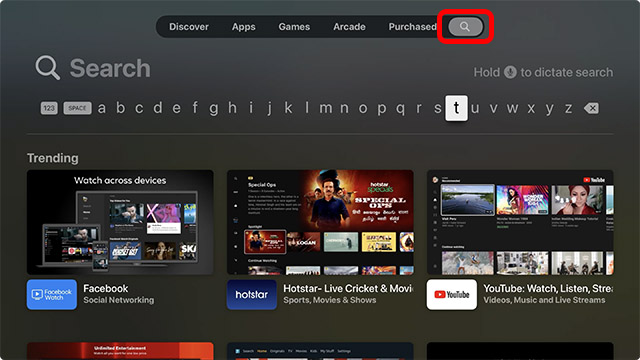Open Facebook Watch app icon

[x=52, y=294]
